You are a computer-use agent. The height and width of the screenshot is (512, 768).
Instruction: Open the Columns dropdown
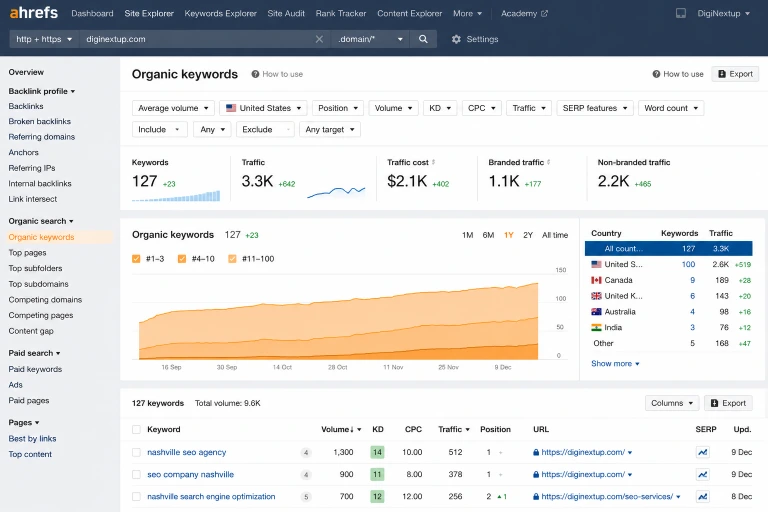672,403
